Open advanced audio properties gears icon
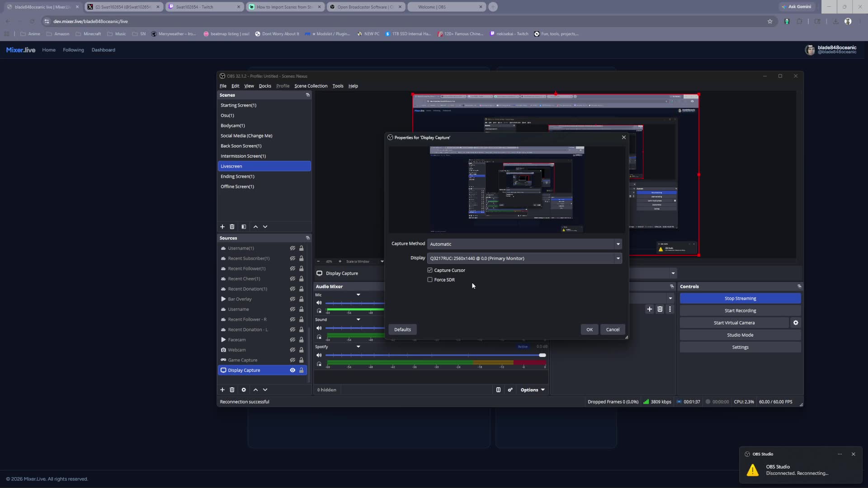The width and height of the screenshot is (868, 488). point(510,390)
